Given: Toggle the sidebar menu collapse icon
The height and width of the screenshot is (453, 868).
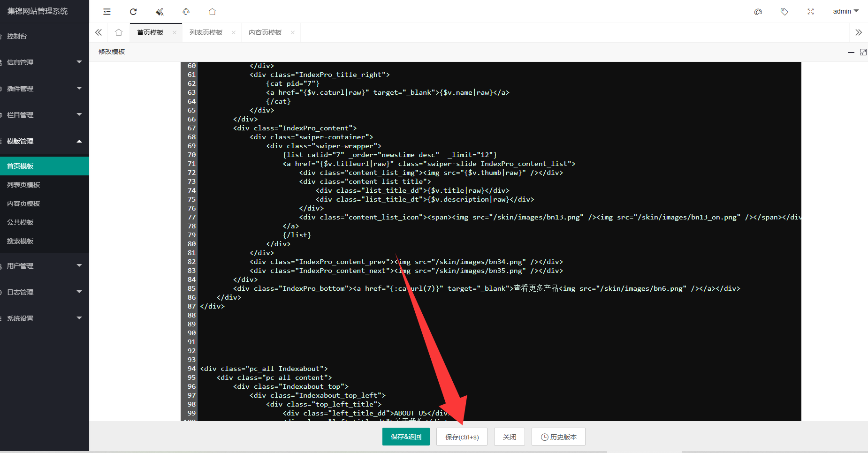Looking at the screenshot, I should [107, 12].
